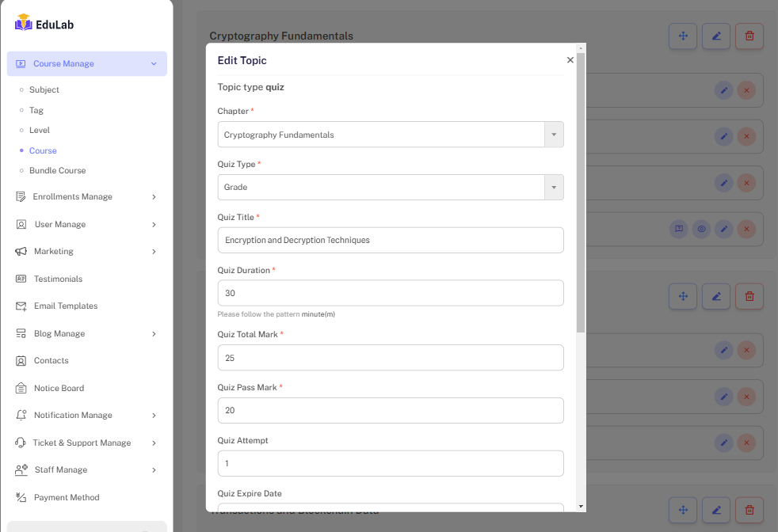Expand the Enrollments Manage menu
Image resolution: width=778 pixels, height=532 pixels.
pyautogui.click(x=154, y=197)
